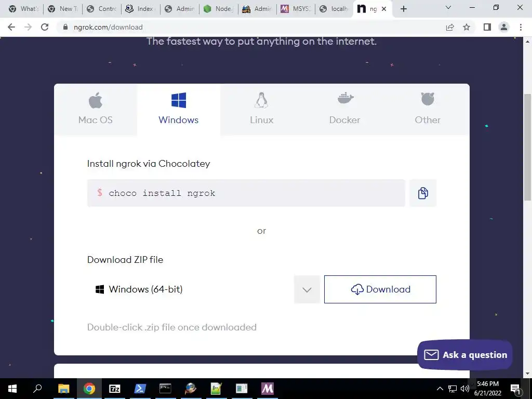Screen dimensions: 532x399
Task: Open File Explorer from taskbar
Action: pyautogui.click(x=63, y=389)
